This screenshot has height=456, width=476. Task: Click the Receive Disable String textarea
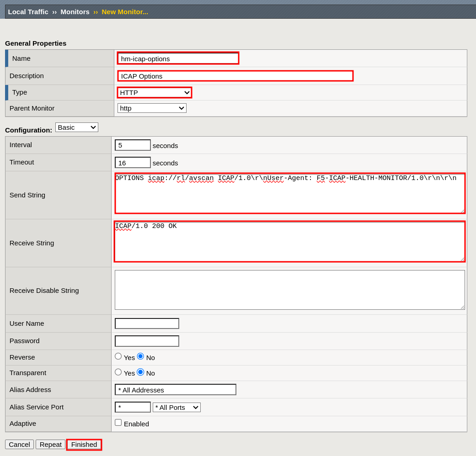point(289,290)
